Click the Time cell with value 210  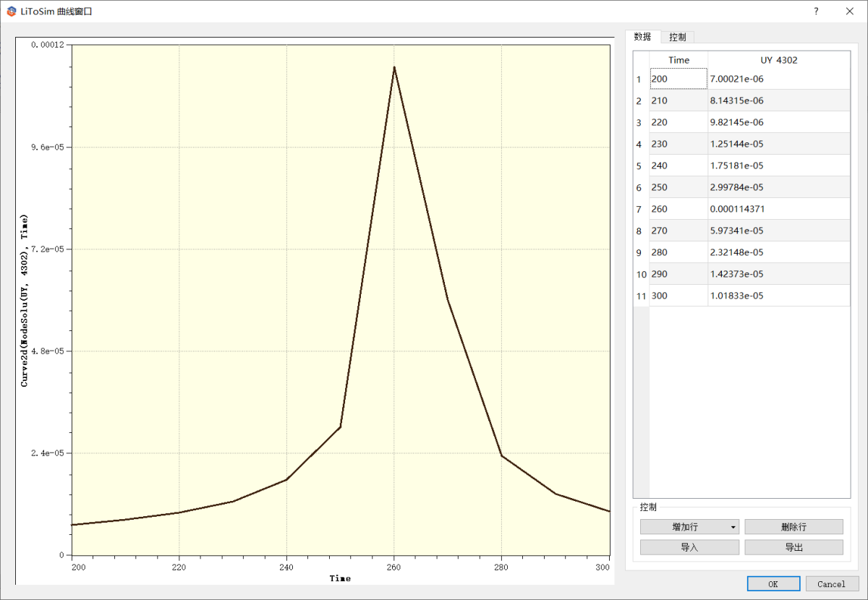click(x=678, y=100)
